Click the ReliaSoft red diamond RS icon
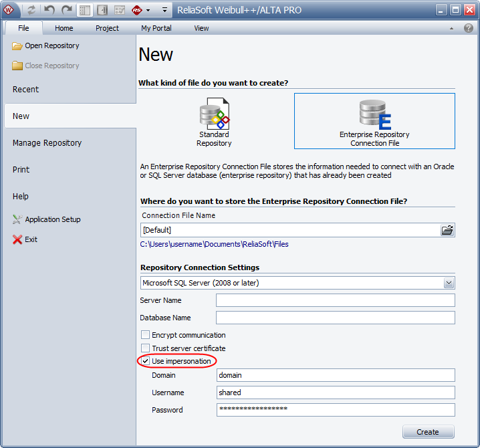Image resolution: width=480 pixels, height=448 pixels. 137,10
